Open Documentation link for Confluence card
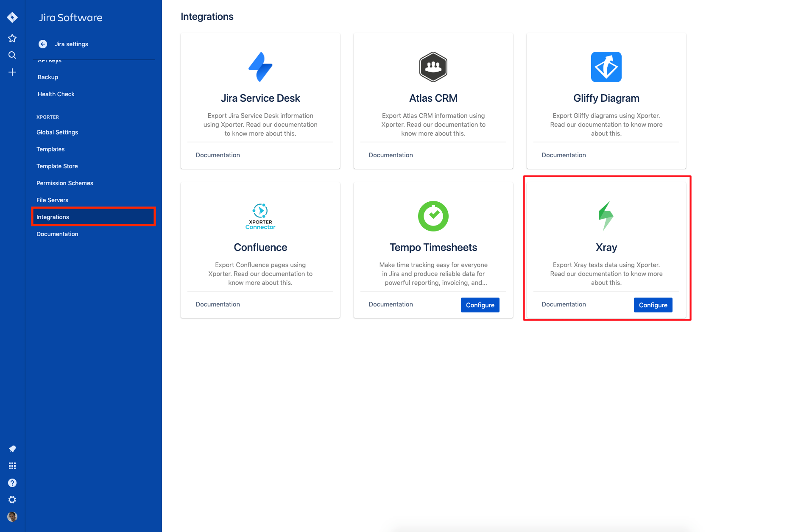 pyautogui.click(x=218, y=304)
